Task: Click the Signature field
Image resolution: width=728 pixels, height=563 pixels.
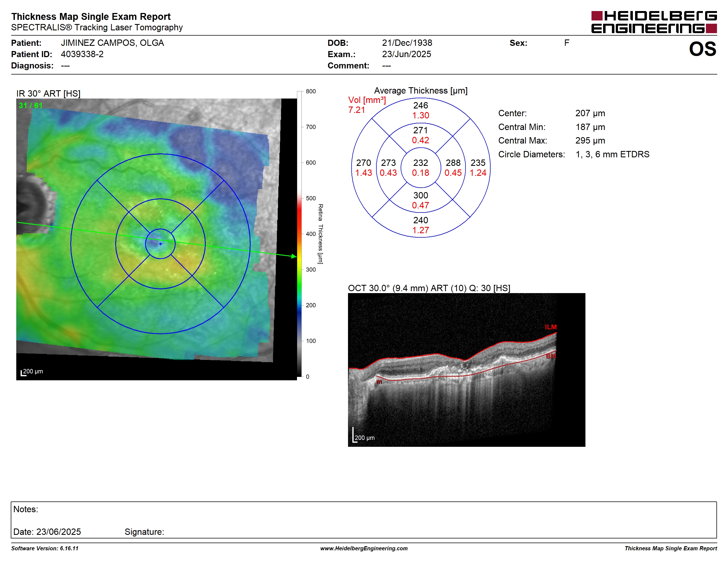Action: point(144,532)
